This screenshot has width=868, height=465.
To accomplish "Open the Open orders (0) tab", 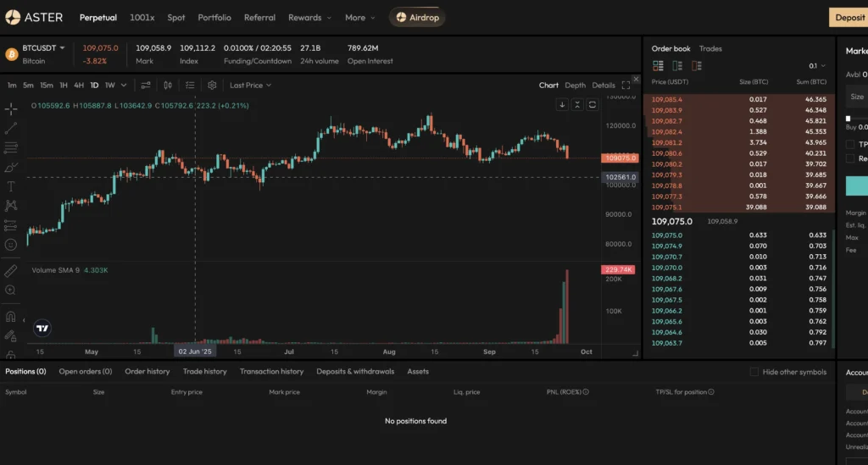I will [x=86, y=372].
